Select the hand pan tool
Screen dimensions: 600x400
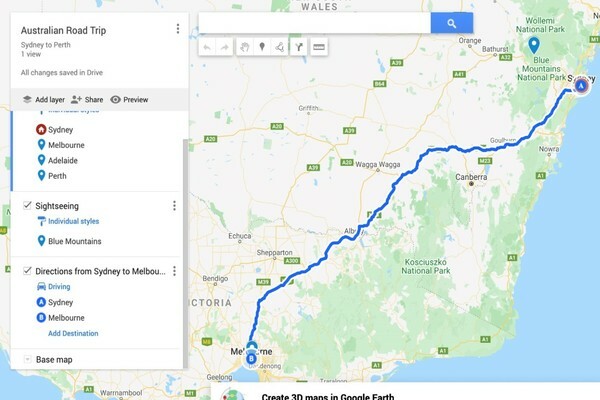click(x=245, y=47)
